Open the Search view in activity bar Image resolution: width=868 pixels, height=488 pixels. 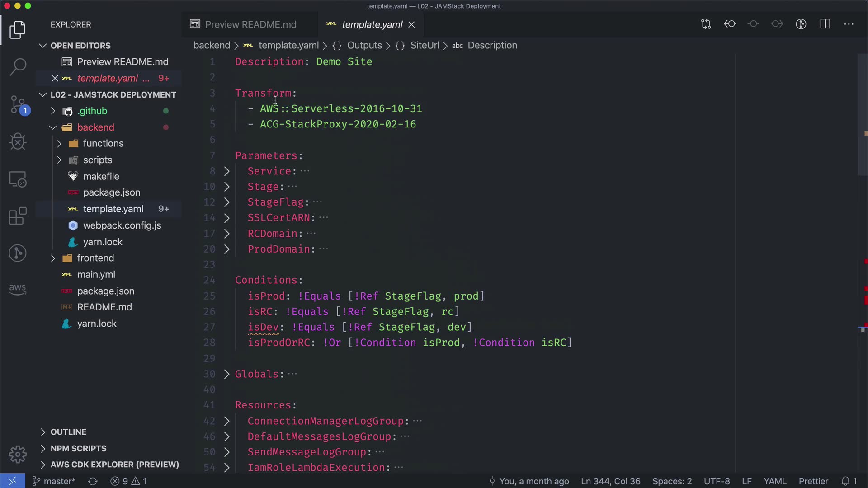pos(18,67)
